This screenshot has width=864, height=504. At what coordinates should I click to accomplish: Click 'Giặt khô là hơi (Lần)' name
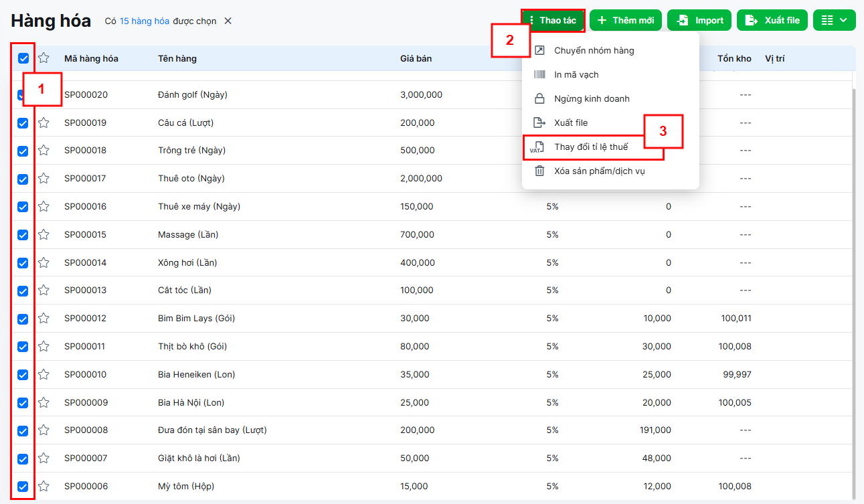(x=199, y=458)
